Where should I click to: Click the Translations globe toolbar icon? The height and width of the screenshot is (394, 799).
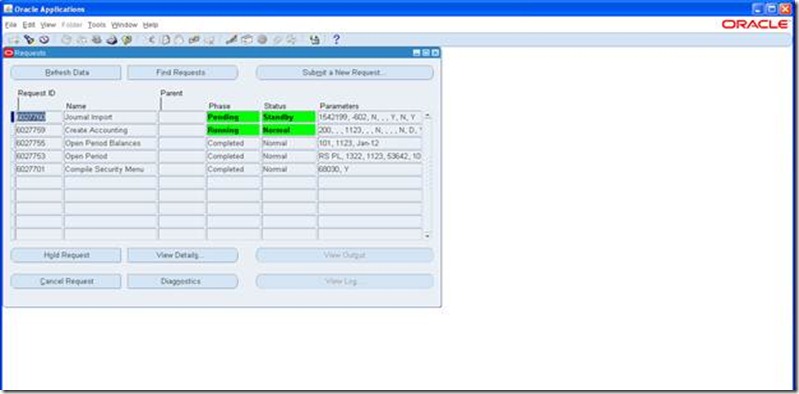point(262,40)
